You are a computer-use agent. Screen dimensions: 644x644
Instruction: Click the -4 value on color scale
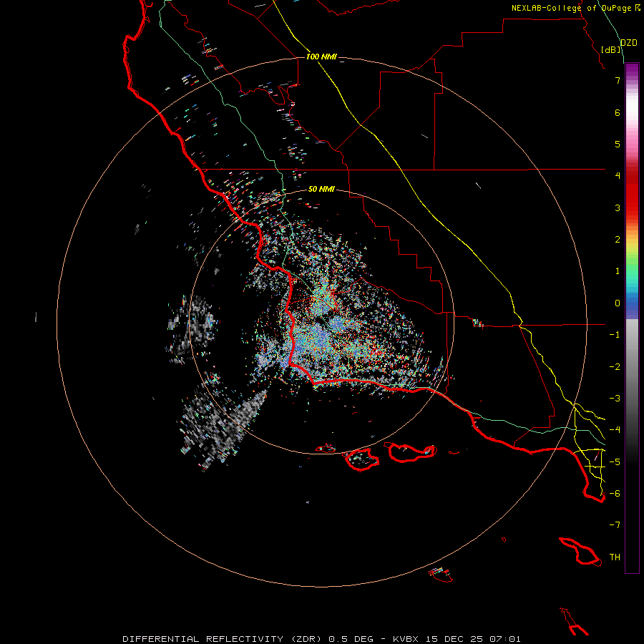tap(615, 430)
